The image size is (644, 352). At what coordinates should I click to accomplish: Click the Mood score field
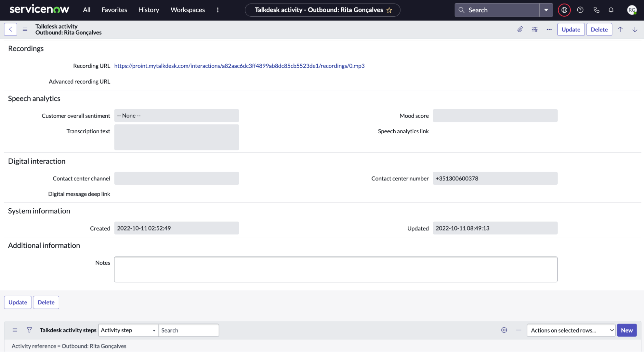(x=495, y=116)
